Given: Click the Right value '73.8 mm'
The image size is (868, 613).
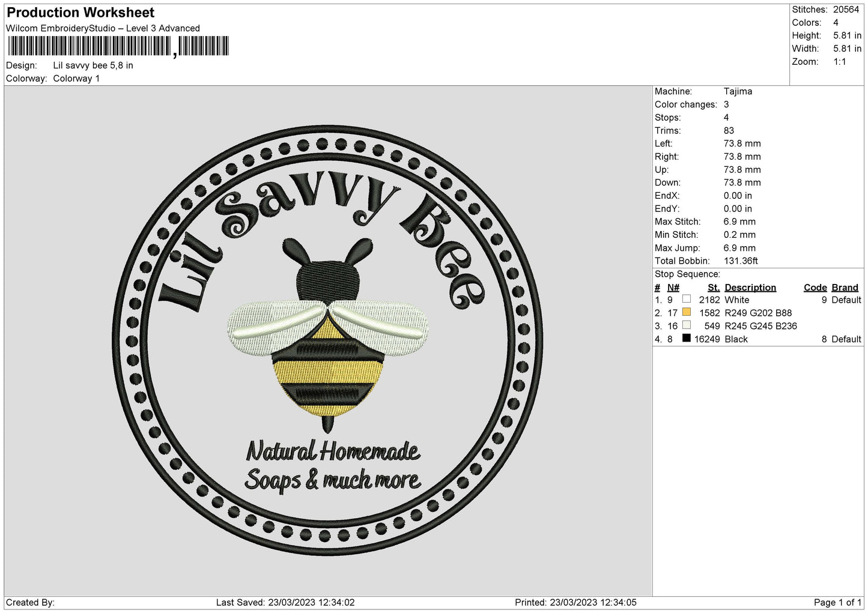Looking at the screenshot, I should coord(742,157).
